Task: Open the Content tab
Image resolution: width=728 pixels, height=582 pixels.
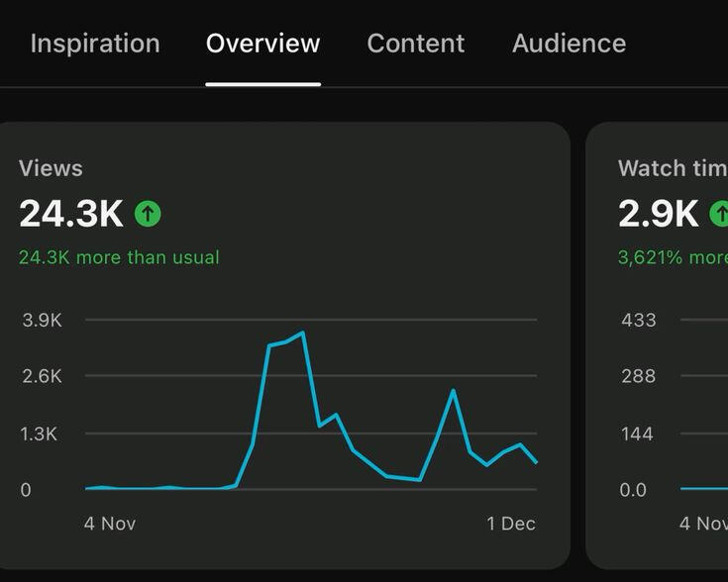Action: (416, 44)
